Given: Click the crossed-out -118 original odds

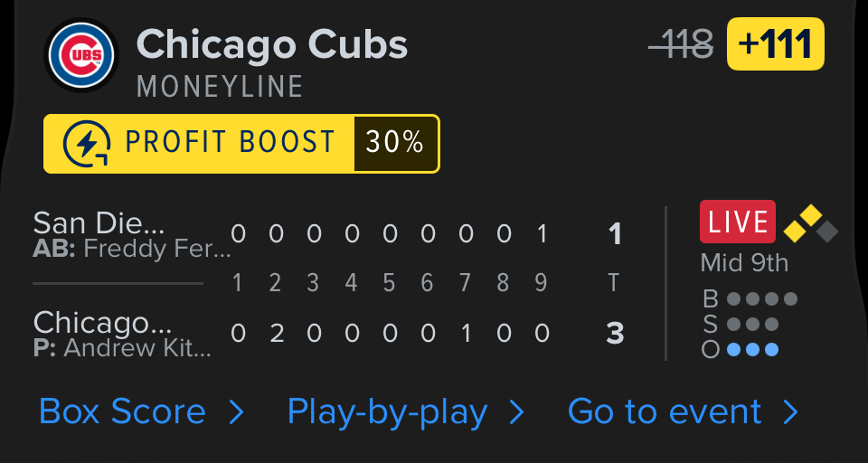Looking at the screenshot, I should pyautogui.click(x=681, y=44).
